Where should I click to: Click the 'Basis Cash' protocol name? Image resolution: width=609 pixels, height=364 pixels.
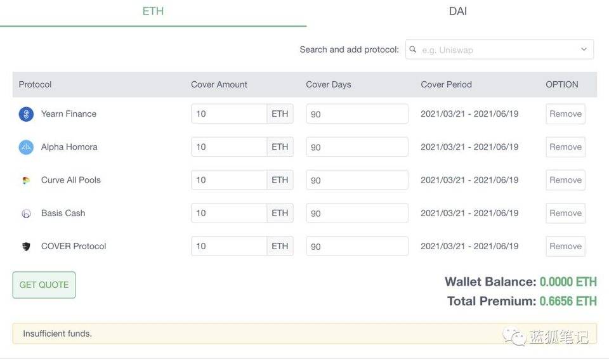pyautogui.click(x=63, y=212)
